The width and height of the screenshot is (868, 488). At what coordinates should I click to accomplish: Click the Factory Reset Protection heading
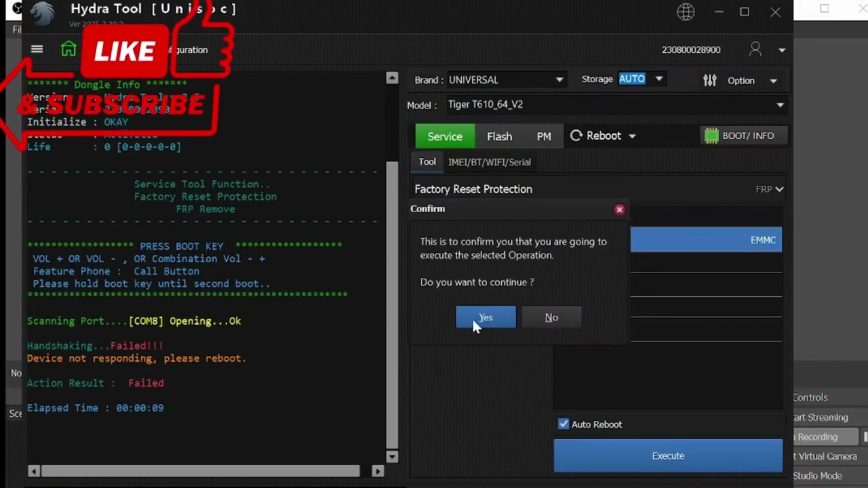473,189
